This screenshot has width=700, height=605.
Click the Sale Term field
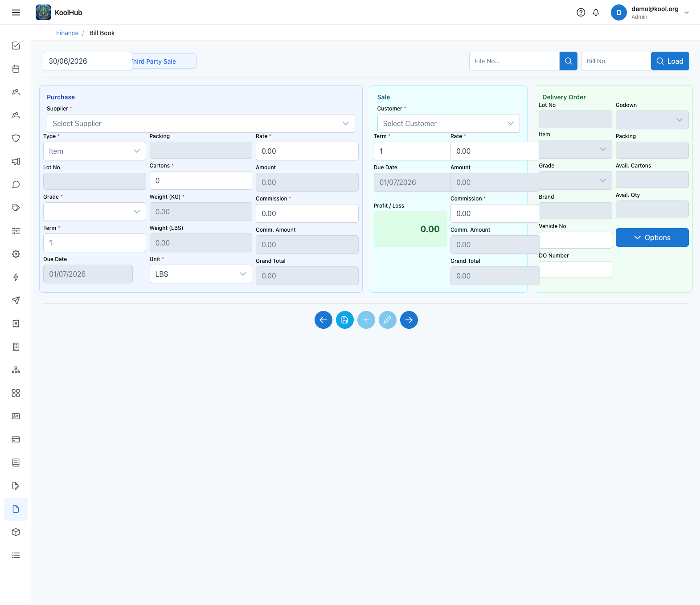(x=412, y=151)
